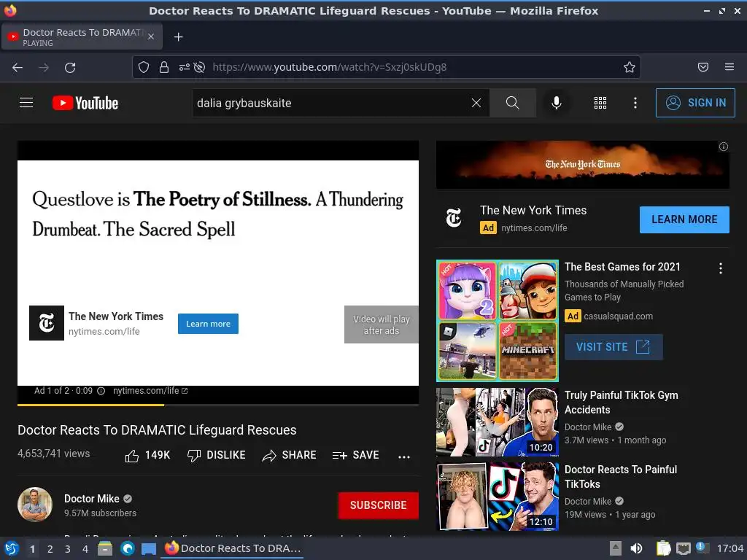Open nytimes.com/life link below the video ad
Screen dimensions: 747x560
click(150, 391)
